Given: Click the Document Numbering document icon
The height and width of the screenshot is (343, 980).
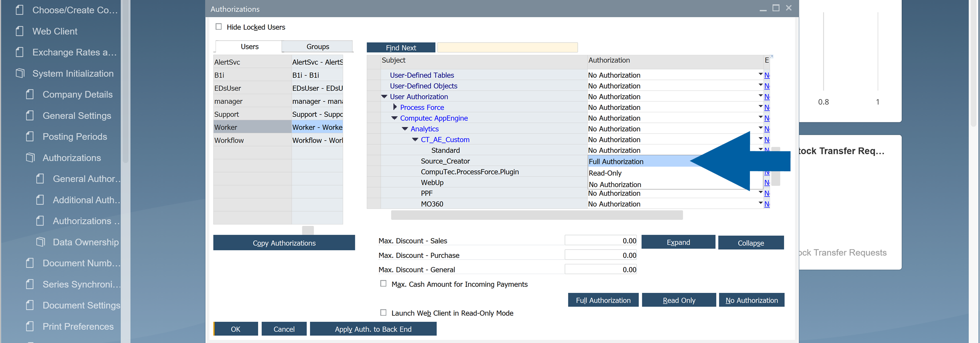Looking at the screenshot, I should point(30,263).
